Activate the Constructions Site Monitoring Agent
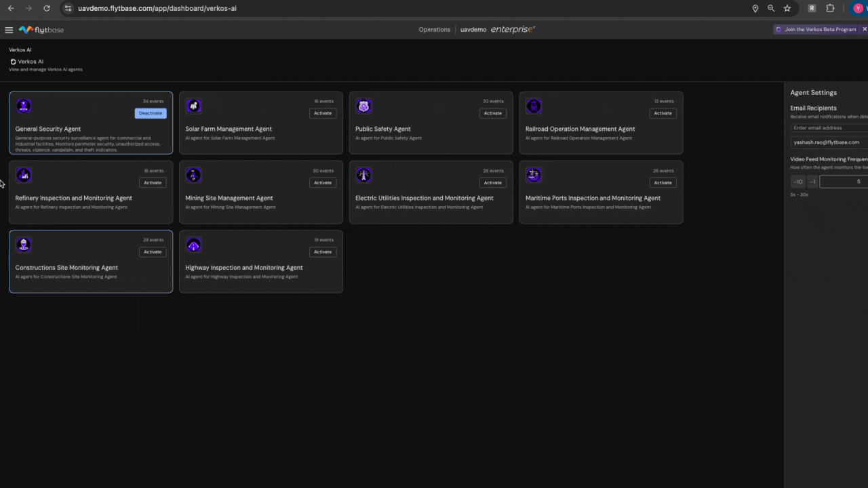This screenshot has height=488, width=868. coord(153,252)
